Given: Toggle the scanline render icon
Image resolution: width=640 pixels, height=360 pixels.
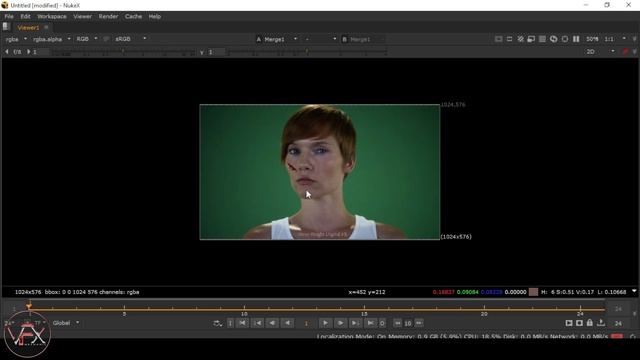Looking at the screenshot, I should click(x=542, y=39).
